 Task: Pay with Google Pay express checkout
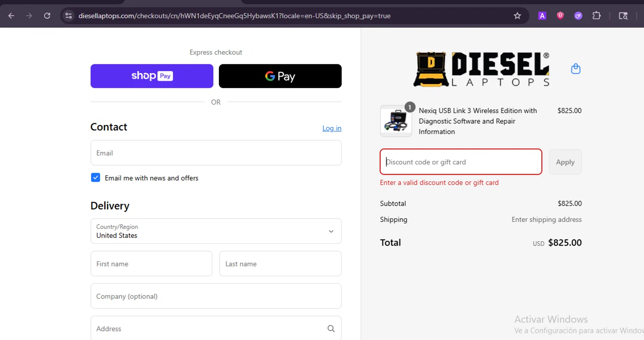point(280,76)
